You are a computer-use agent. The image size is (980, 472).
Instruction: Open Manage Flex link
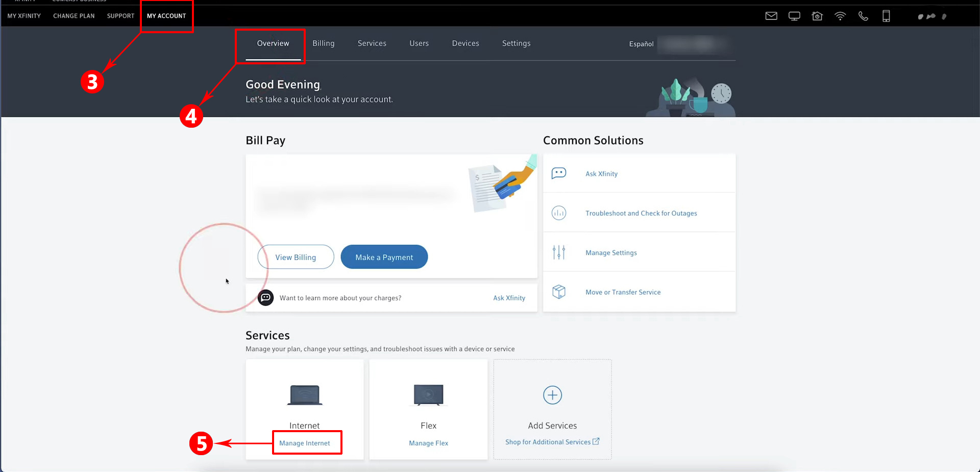[428, 443]
